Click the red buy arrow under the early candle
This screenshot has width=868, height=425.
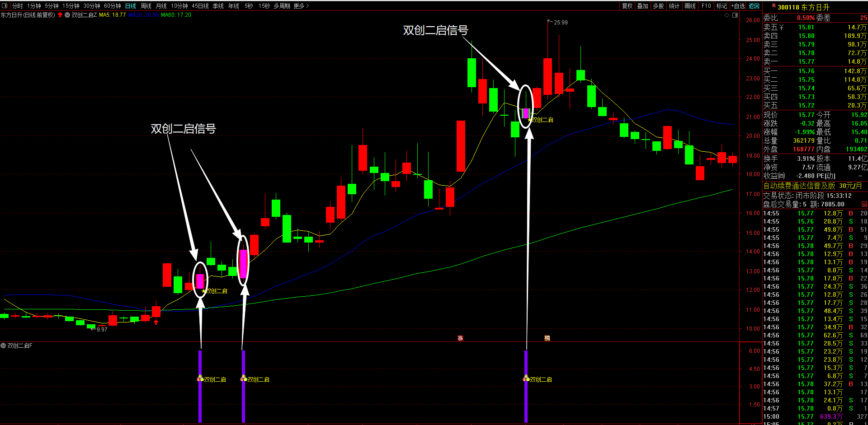click(156, 322)
